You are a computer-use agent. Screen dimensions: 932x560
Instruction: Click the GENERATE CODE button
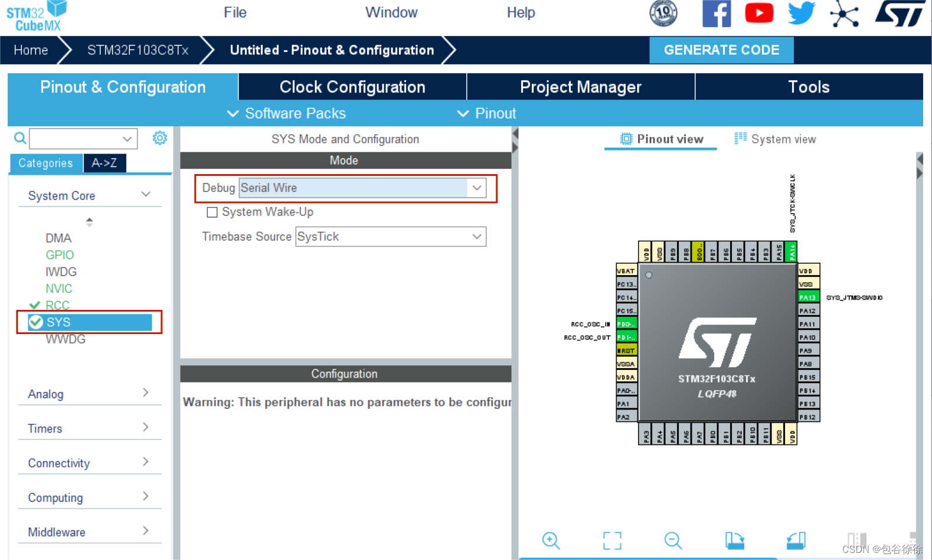721,50
